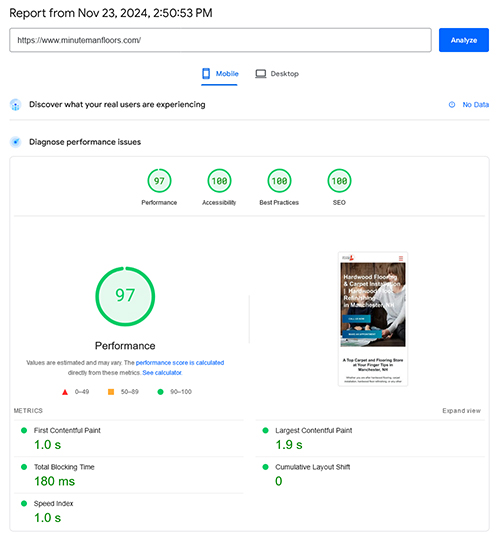Click the large 97 performance gauge
Image resolution: width=500 pixels, height=533 pixels.
(x=125, y=296)
